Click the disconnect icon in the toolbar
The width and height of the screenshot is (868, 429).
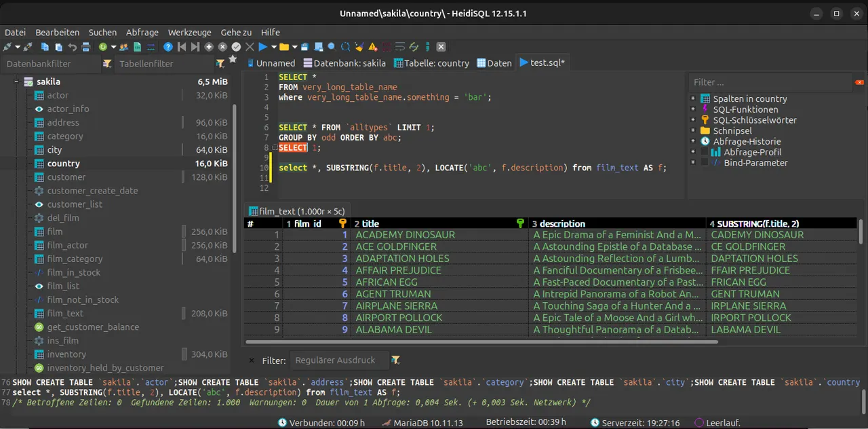(x=28, y=47)
